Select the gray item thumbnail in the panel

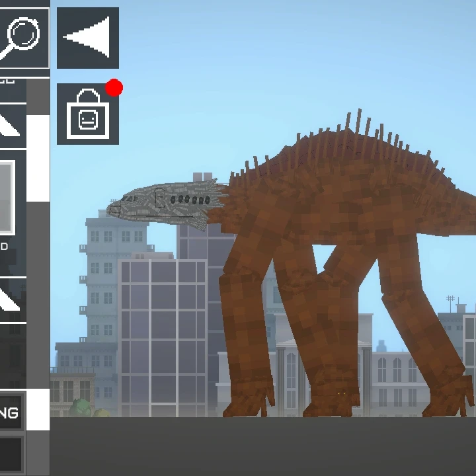(x=7, y=198)
